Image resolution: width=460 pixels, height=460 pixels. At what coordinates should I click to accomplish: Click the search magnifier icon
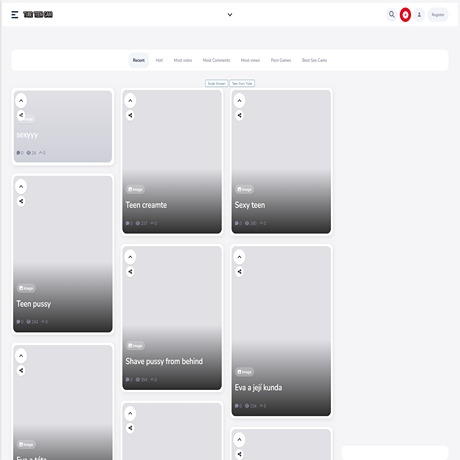pos(392,15)
